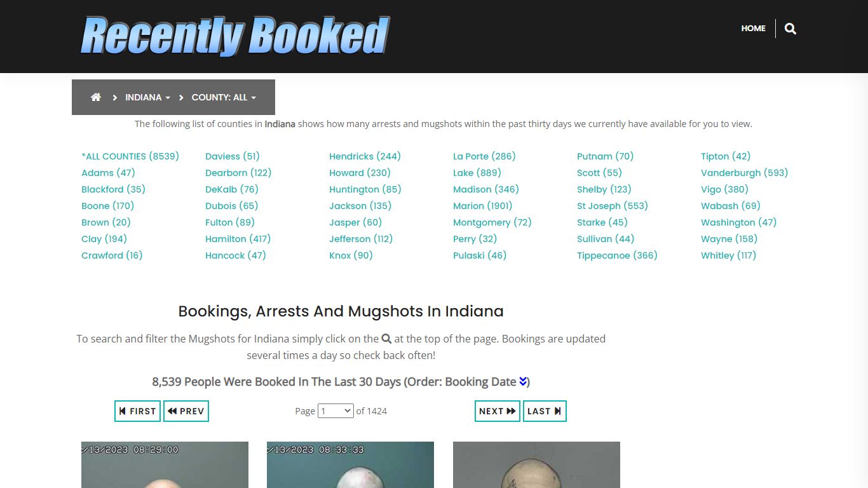Open Jackson (135) county link

(360, 206)
